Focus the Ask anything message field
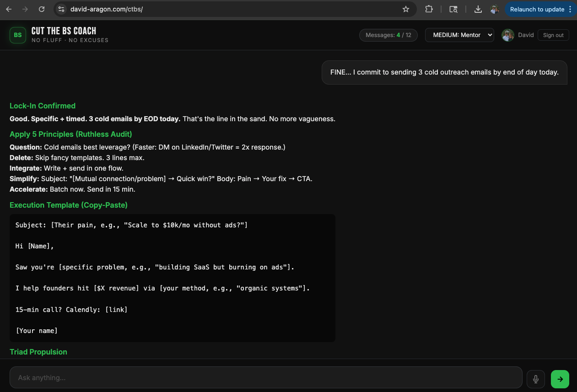The width and height of the screenshot is (577, 392). pyautogui.click(x=265, y=378)
